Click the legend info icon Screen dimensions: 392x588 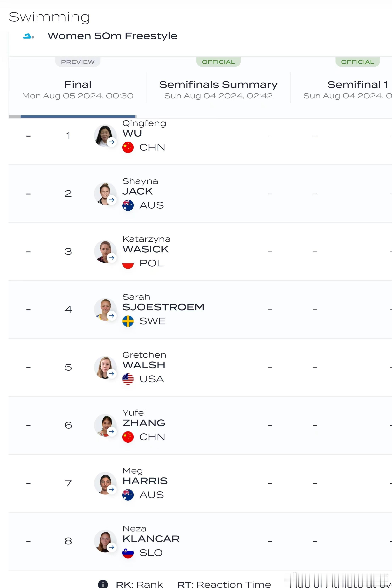point(103,584)
